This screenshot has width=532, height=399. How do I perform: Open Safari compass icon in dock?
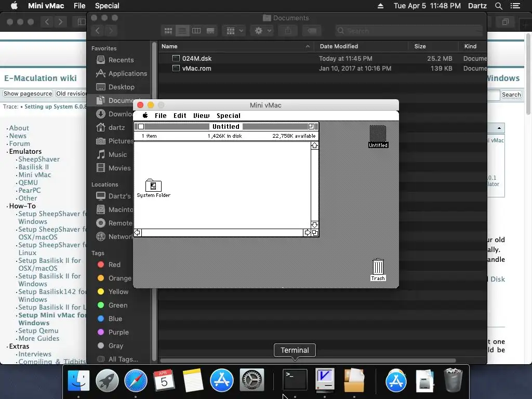click(x=136, y=380)
